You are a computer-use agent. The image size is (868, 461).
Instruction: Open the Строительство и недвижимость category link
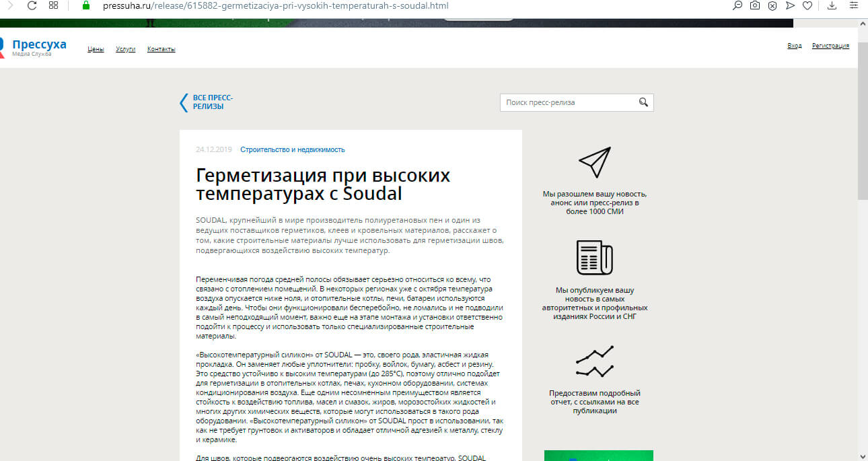click(x=292, y=149)
